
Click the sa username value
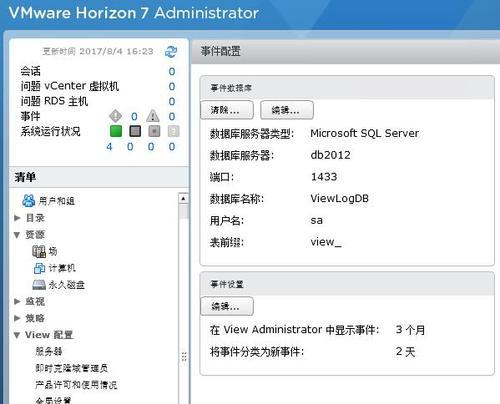pos(316,220)
